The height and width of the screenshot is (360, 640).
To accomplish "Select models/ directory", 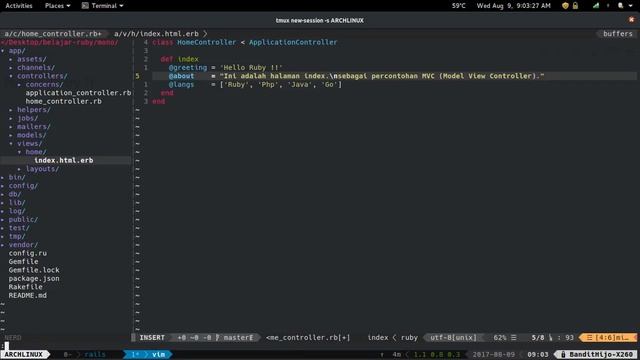I will tap(31, 135).
